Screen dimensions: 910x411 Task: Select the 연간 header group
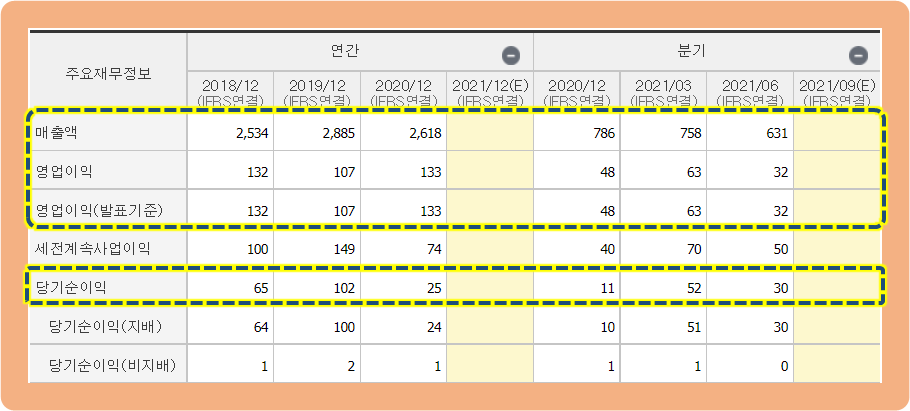(360, 52)
